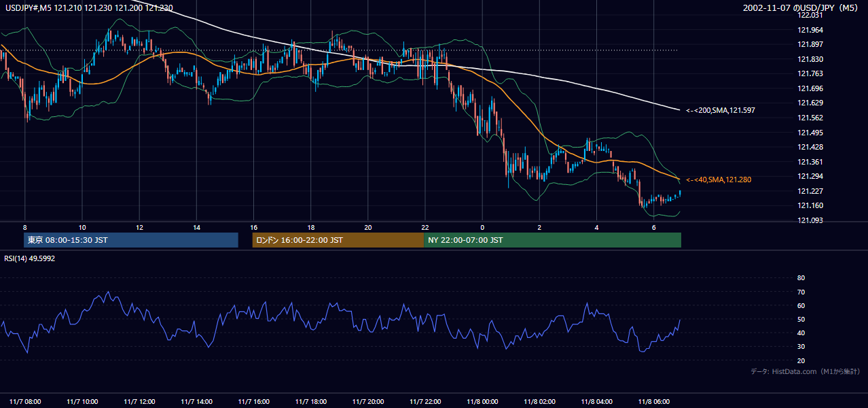Click the RSI 40 level label

(801, 333)
